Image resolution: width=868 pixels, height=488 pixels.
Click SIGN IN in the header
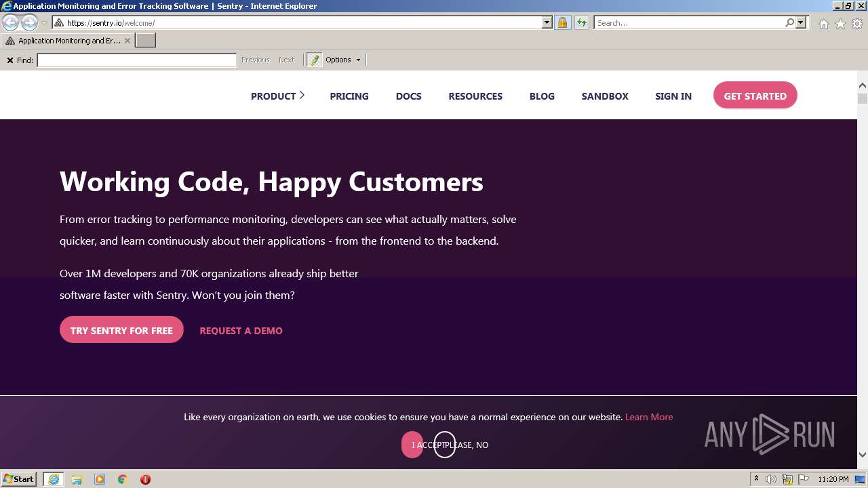pyautogui.click(x=673, y=96)
